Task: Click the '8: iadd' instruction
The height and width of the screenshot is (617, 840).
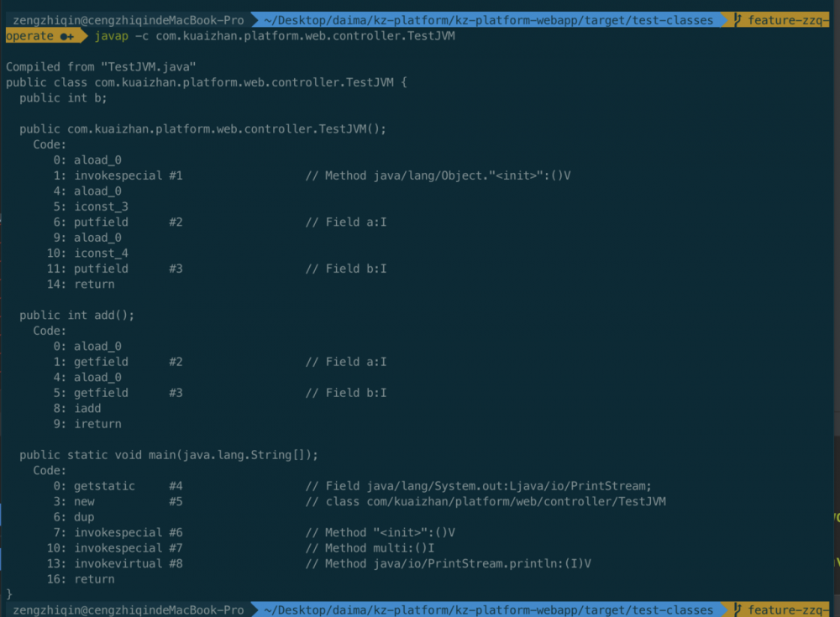Action: 77,409
